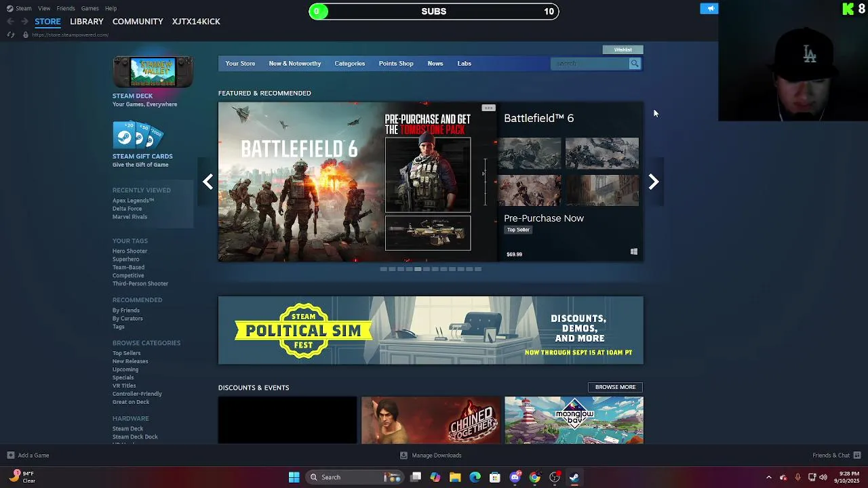Open Political Sim Fest banner
Image resolution: width=868 pixels, height=488 pixels.
(x=431, y=330)
